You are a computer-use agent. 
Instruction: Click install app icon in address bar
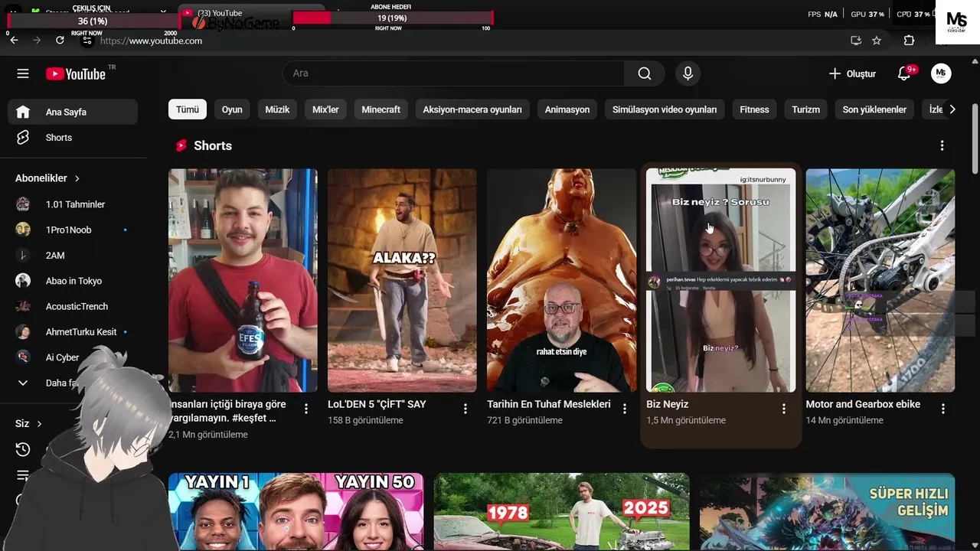856,41
